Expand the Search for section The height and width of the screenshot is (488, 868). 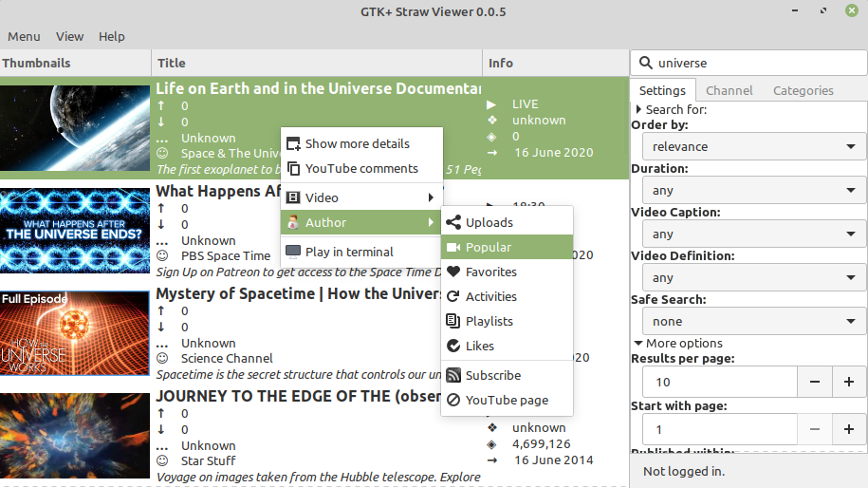[x=637, y=110]
